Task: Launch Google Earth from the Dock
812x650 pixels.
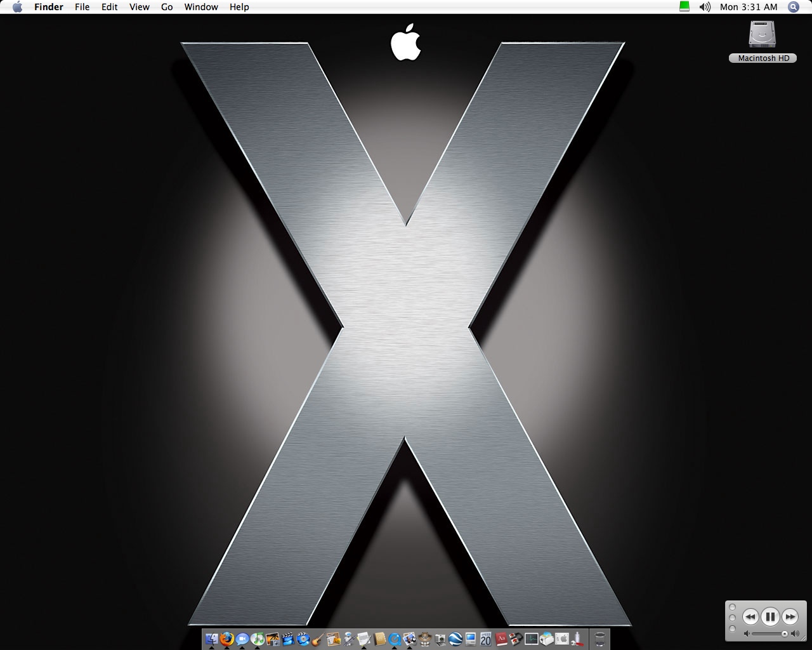Action: click(455, 639)
